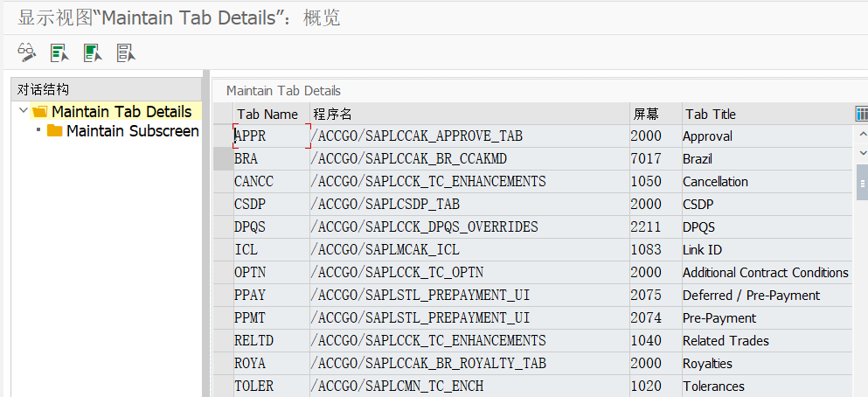Click the Maintain Tab Details open folder icon
868x397 pixels.
point(40,112)
